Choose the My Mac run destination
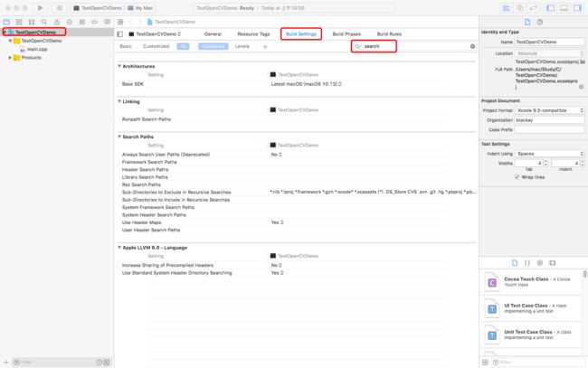The image size is (588, 368). [140, 8]
